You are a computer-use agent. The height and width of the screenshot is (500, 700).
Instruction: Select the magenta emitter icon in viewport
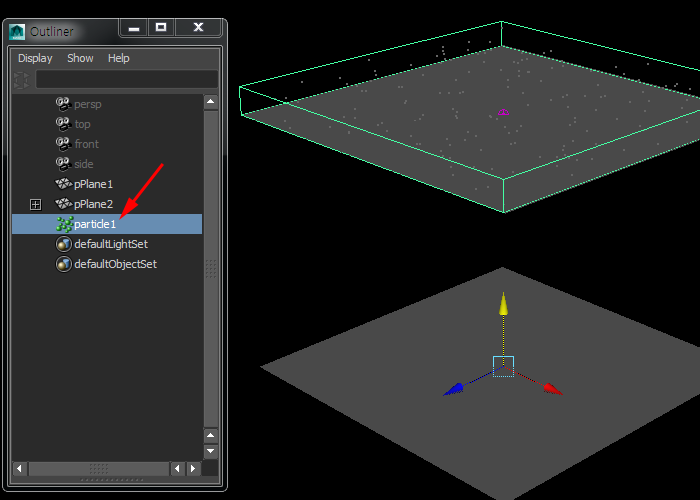503,112
